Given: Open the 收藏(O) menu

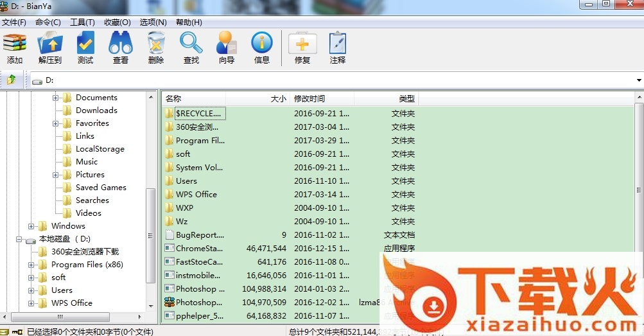Looking at the screenshot, I should (117, 22).
